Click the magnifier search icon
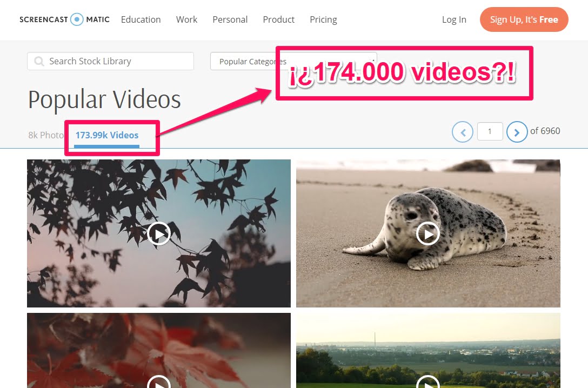The width and height of the screenshot is (588, 388). click(x=38, y=61)
